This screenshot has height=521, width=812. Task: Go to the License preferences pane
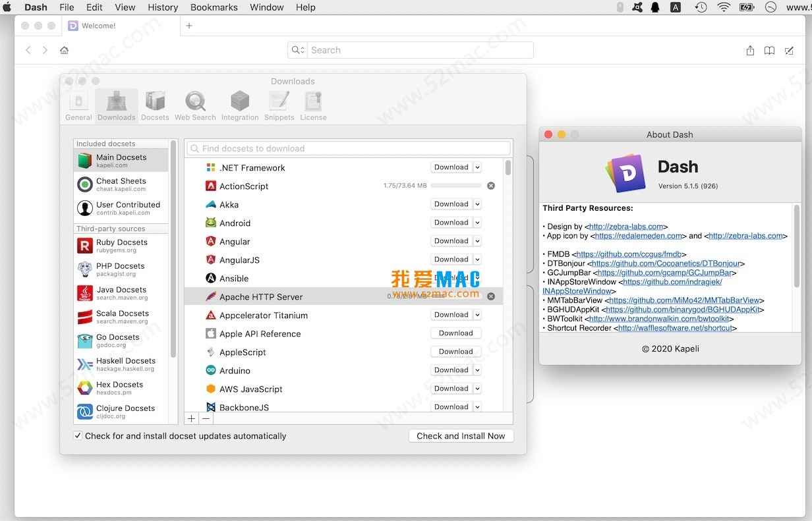click(x=313, y=106)
